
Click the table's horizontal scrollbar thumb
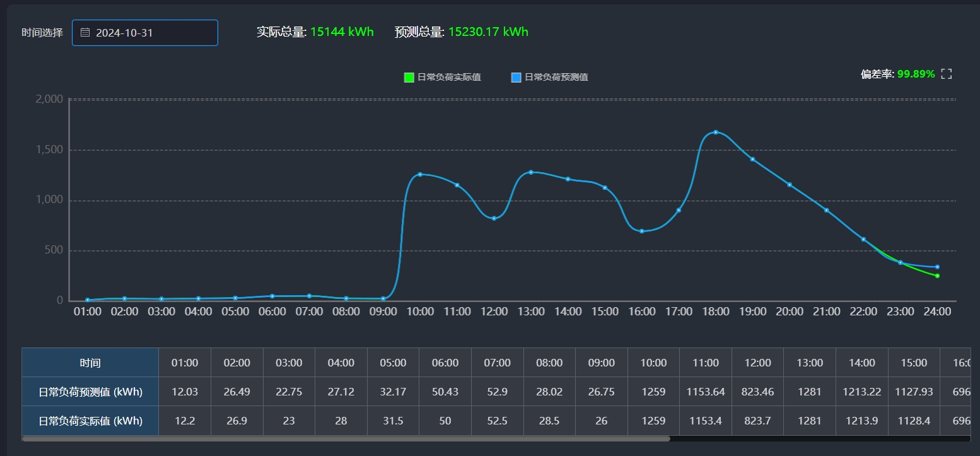click(x=346, y=438)
